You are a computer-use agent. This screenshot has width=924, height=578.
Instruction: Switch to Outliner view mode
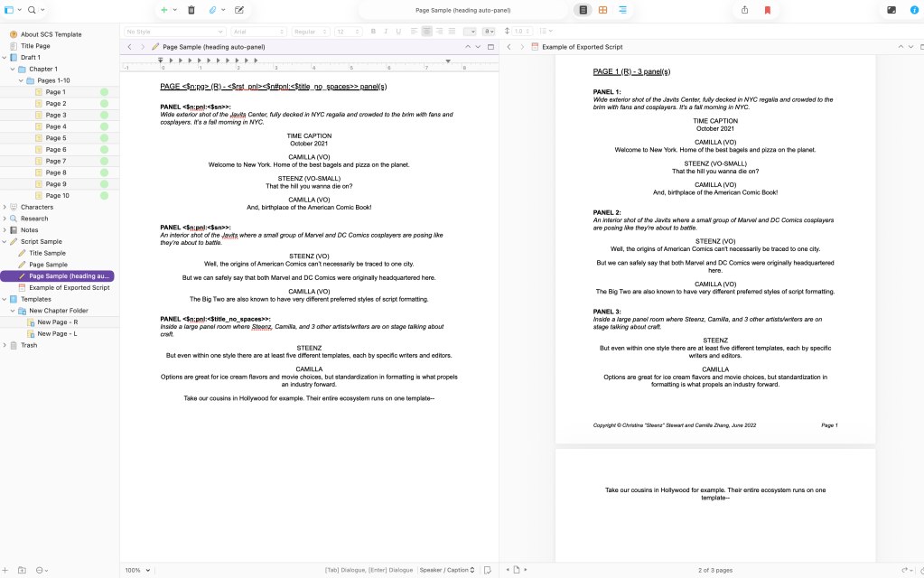622,10
